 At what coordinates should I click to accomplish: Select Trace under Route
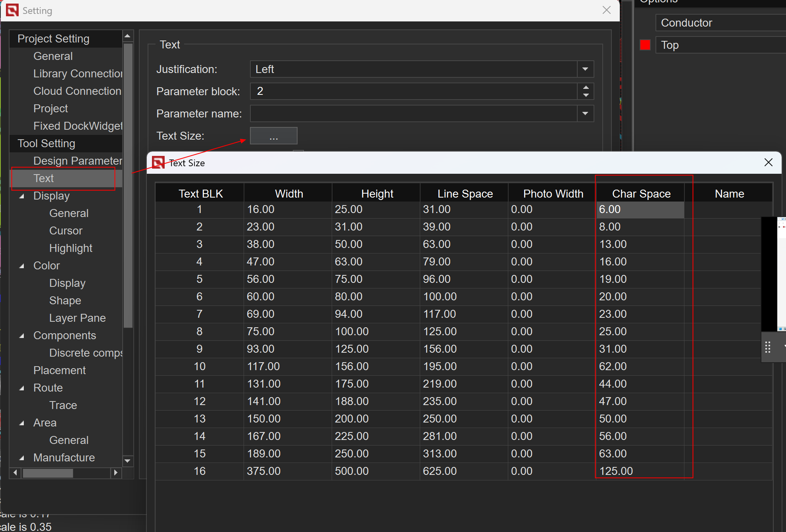click(x=63, y=405)
